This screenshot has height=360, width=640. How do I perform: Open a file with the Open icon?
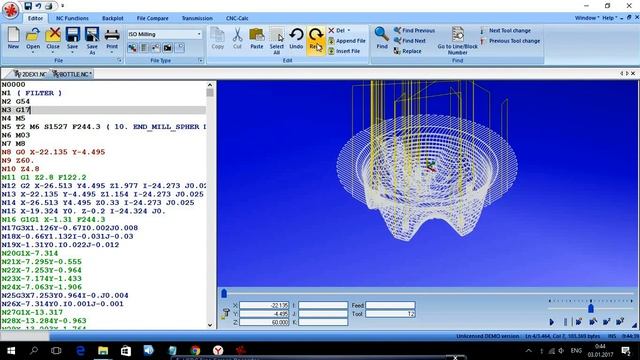33,35
